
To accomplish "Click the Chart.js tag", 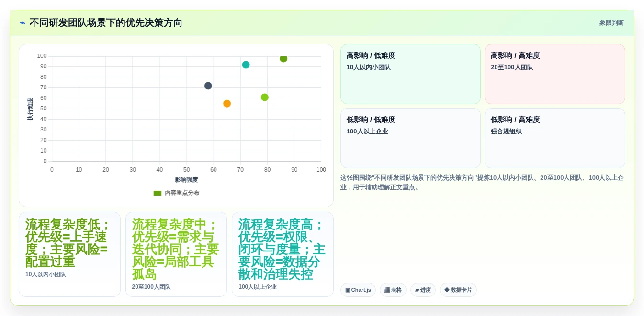I will tap(358, 290).
